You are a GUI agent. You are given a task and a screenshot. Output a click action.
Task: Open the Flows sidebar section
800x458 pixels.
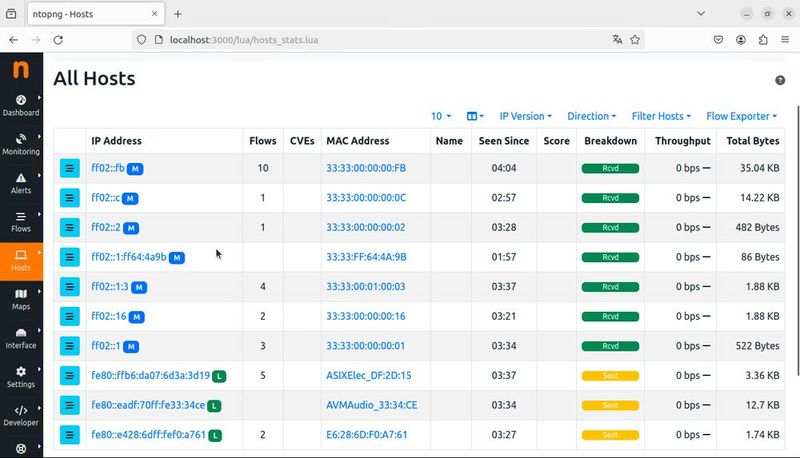point(21,221)
